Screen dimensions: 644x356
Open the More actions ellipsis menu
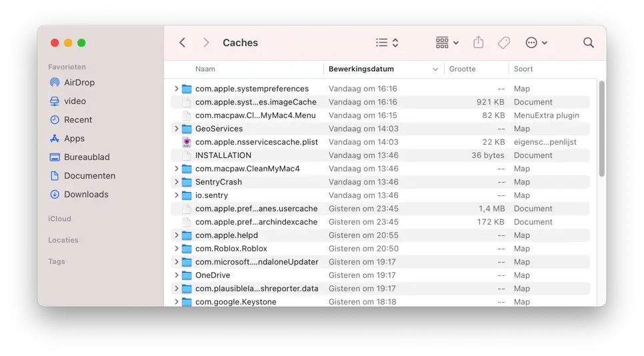pyautogui.click(x=536, y=43)
